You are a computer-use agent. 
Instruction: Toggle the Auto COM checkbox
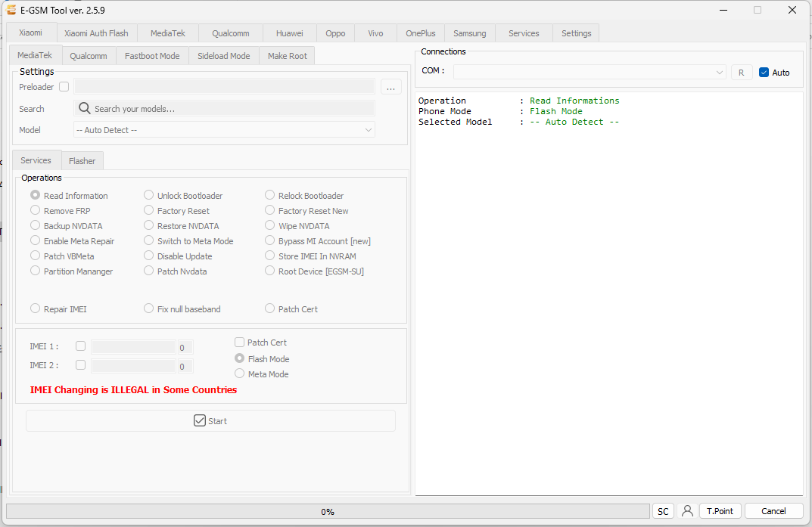(764, 73)
